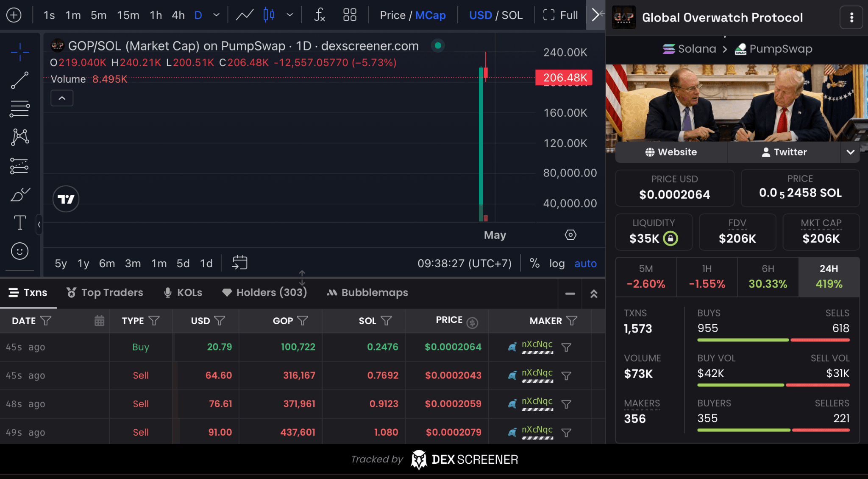The image size is (868, 479).
Task: Open the chart layout grid selector
Action: click(350, 15)
